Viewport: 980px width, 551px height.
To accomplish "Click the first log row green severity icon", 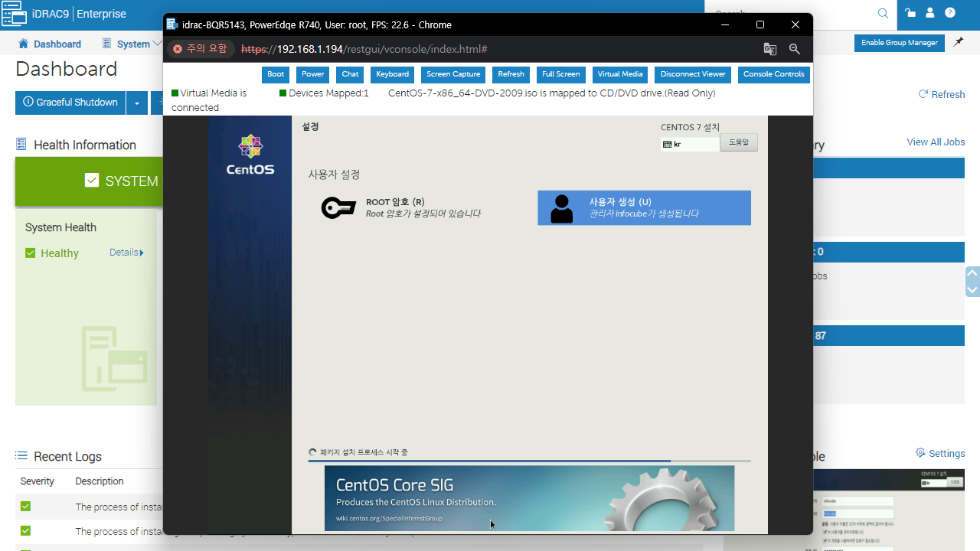I will coord(25,507).
